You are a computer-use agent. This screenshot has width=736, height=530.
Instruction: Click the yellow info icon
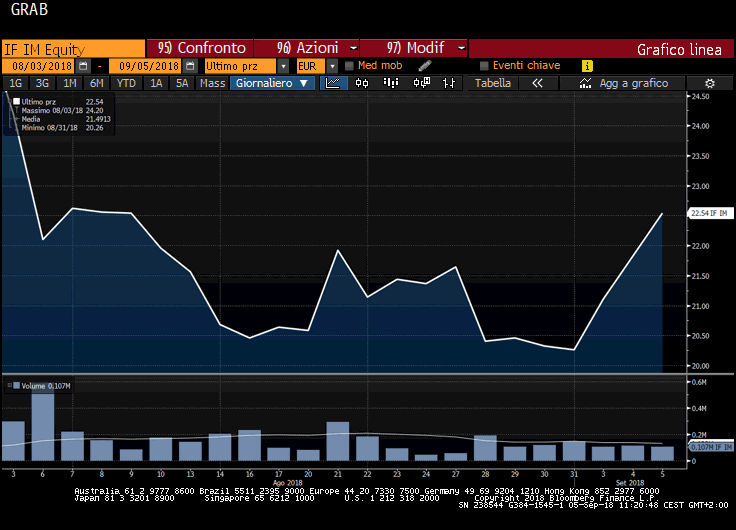pyautogui.click(x=587, y=66)
